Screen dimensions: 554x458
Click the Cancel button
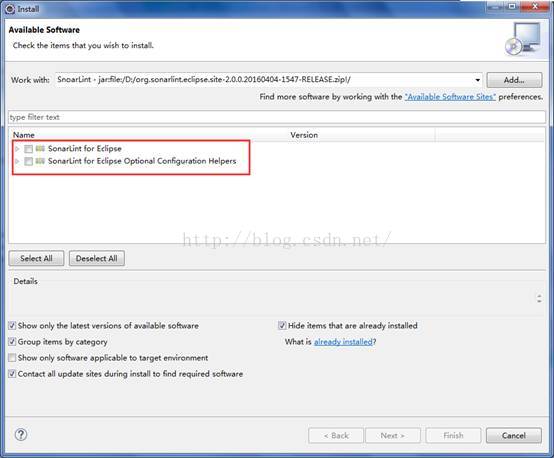click(x=514, y=435)
